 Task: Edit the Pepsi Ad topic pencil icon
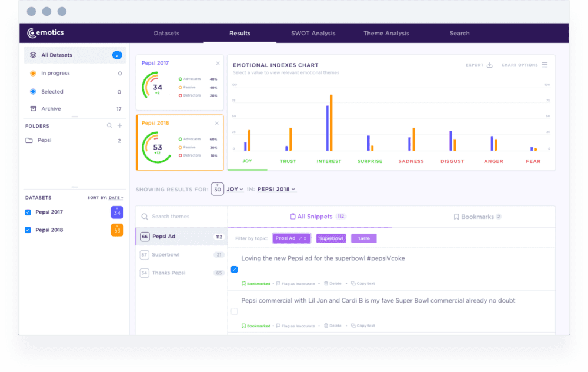300,238
